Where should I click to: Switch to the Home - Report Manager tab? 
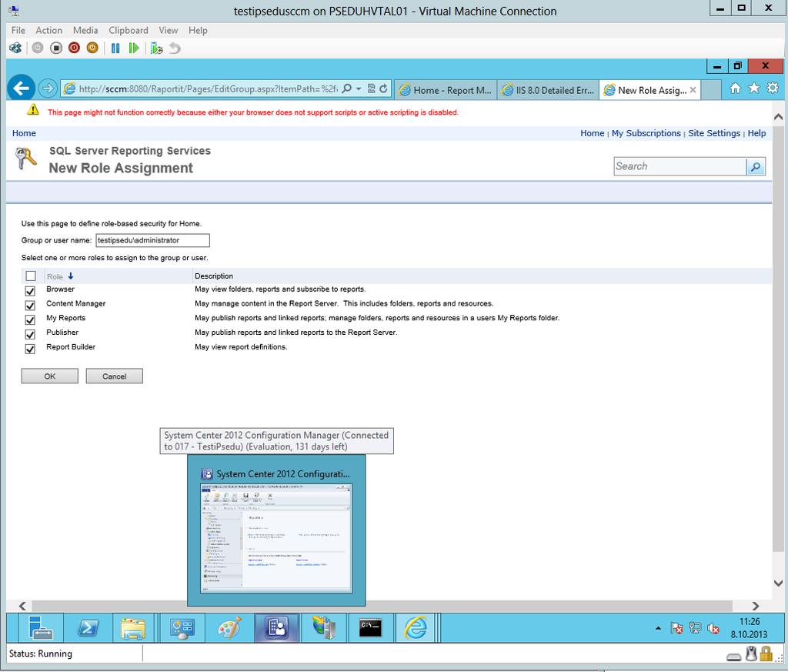(x=446, y=90)
